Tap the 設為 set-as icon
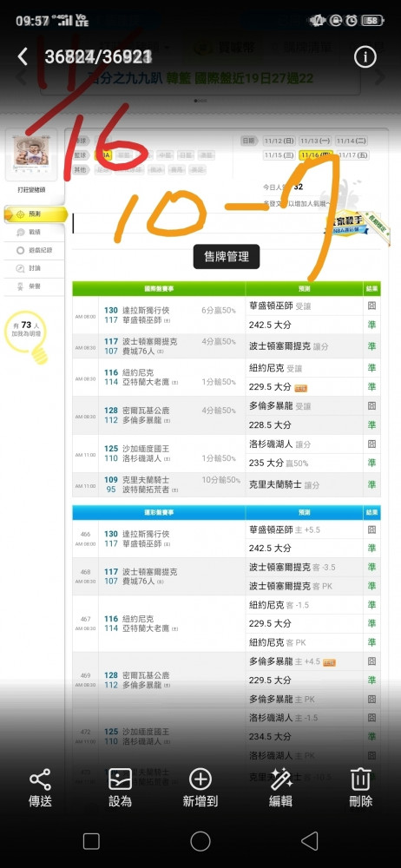The height and width of the screenshot is (868, 401). click(x=120, y=788)
